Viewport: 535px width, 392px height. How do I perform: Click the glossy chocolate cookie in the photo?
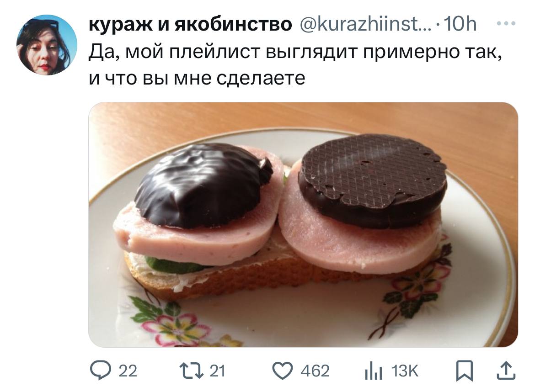[203, 185]
